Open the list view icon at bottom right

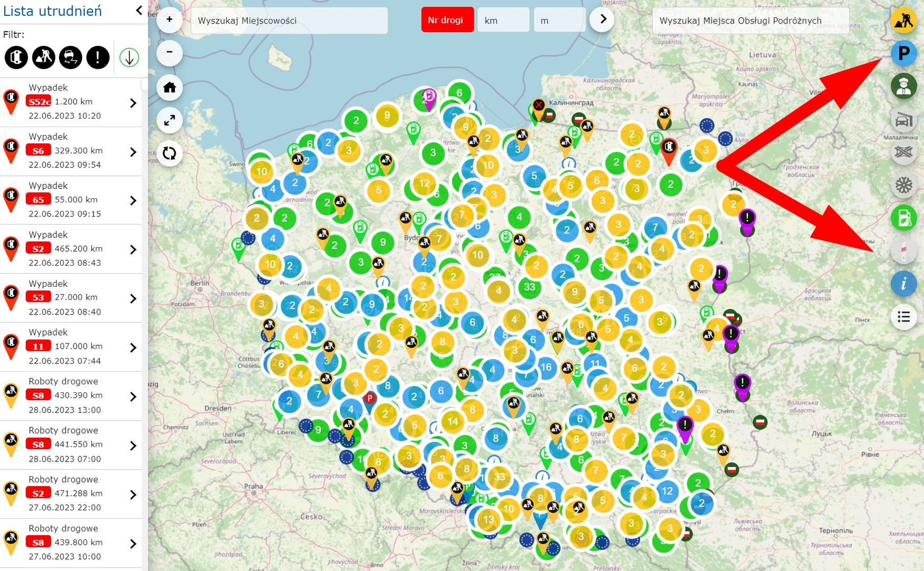click(x=904, y=317)
